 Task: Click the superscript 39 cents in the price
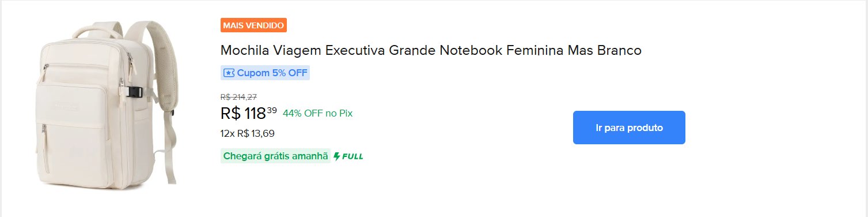click(x=272, y=110)
